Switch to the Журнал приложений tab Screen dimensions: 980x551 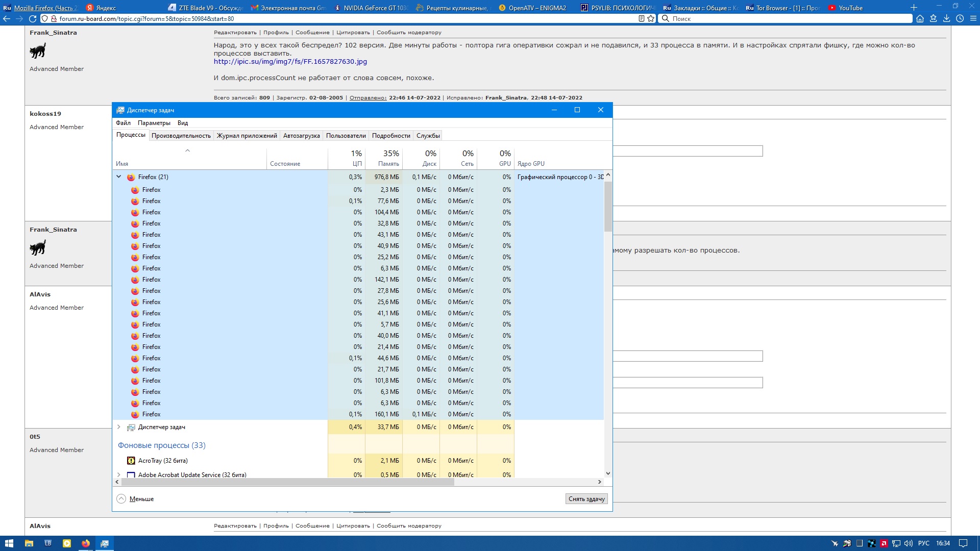(x=247, y=136)
